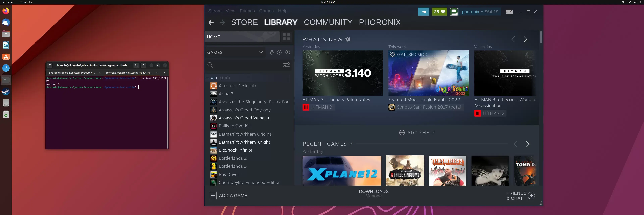The height and width of the screenshot is (215, 644).
Task: Open Ubuntu Software from the dock
Action: 6,57
